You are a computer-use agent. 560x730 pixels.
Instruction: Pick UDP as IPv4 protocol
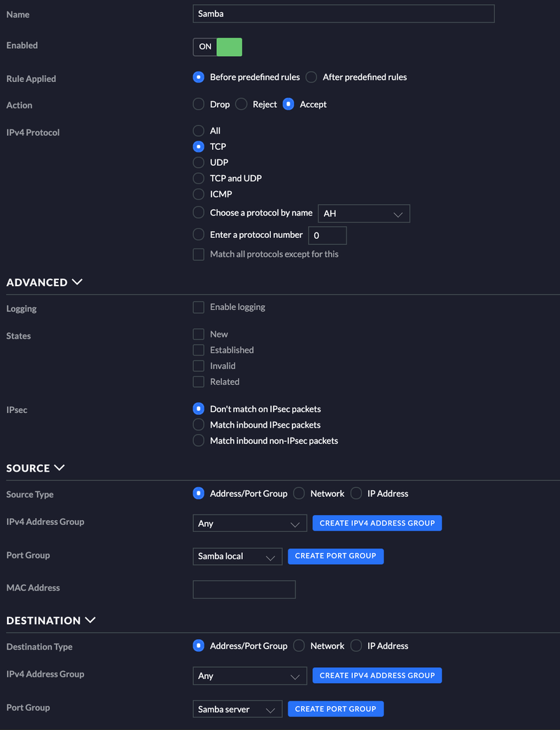(x=199, y=162)
